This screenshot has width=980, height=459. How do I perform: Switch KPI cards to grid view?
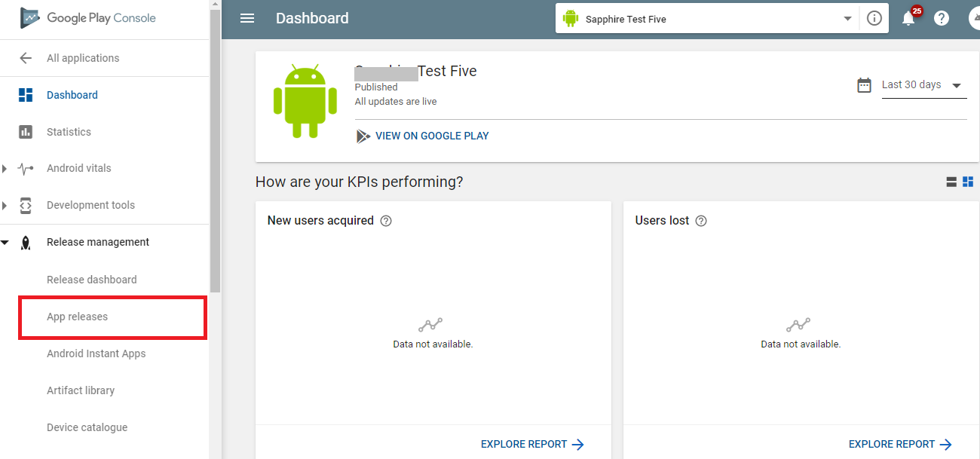tap(968, 182)
